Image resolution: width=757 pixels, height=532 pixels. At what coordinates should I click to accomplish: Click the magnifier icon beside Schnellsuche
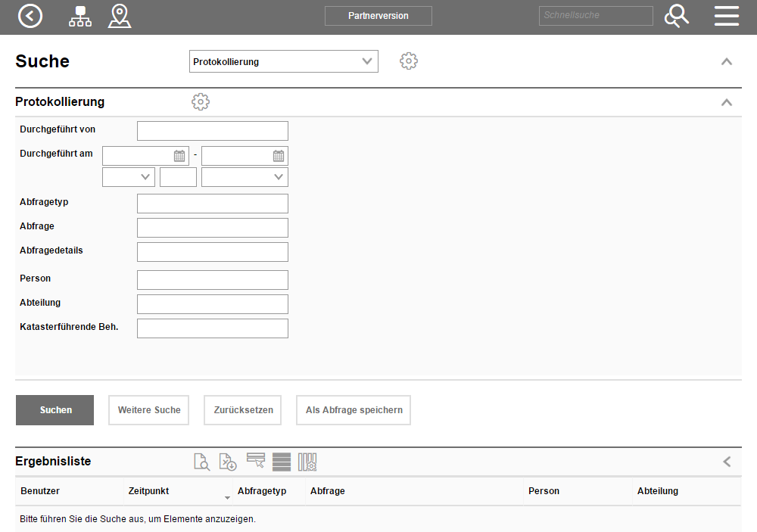point(676,16)
